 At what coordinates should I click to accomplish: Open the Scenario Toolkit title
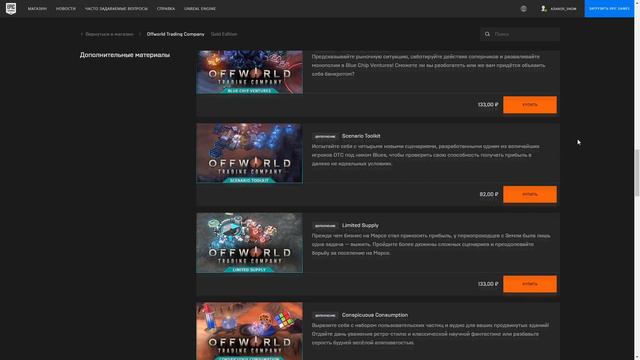[361, 136]
